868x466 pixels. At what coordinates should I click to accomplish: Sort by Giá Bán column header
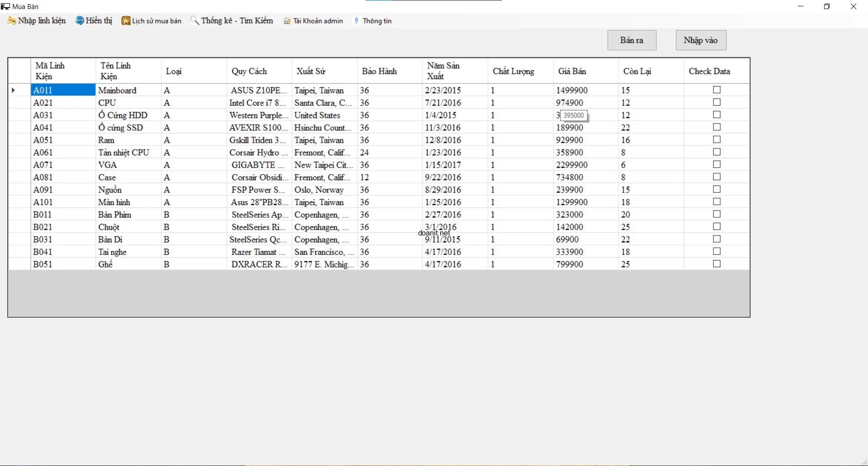[x=572, y=71]
